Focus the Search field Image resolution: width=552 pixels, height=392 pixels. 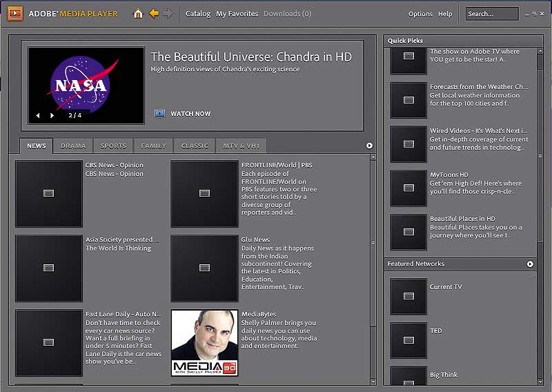492,14
